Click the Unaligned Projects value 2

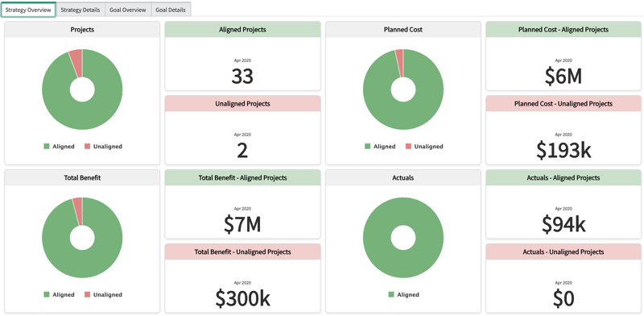pos(242,151)
